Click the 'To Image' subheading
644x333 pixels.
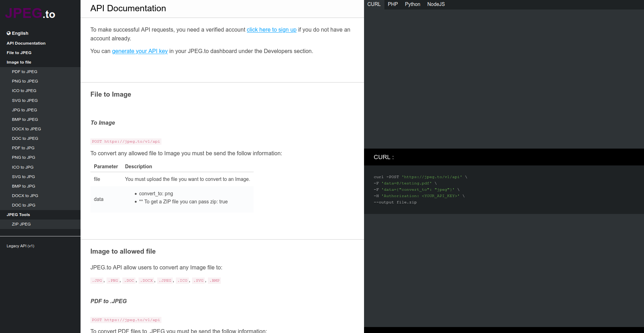click(x=103, y=123)
